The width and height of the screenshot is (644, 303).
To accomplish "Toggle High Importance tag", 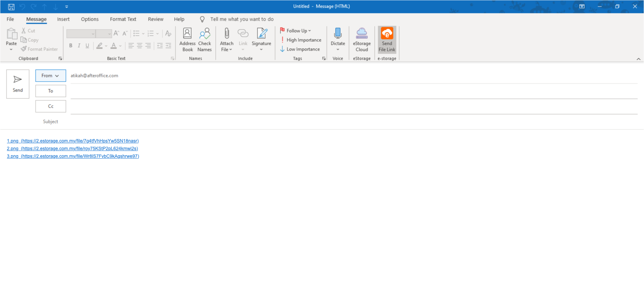I will coord(301,40).
